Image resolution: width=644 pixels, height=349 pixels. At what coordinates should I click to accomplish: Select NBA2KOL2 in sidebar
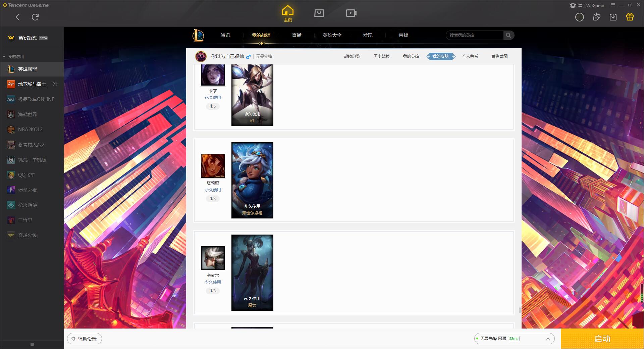[x=32, y=130]
